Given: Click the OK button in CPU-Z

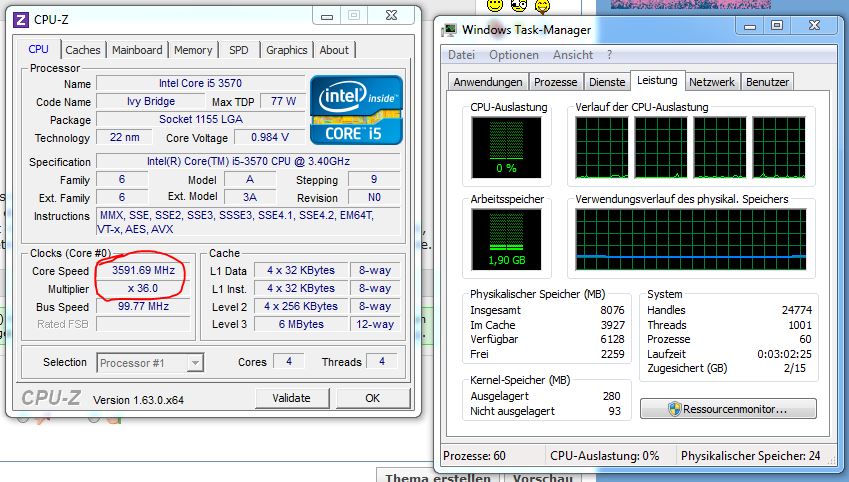Looking at the screenshot, I should 373,398.
